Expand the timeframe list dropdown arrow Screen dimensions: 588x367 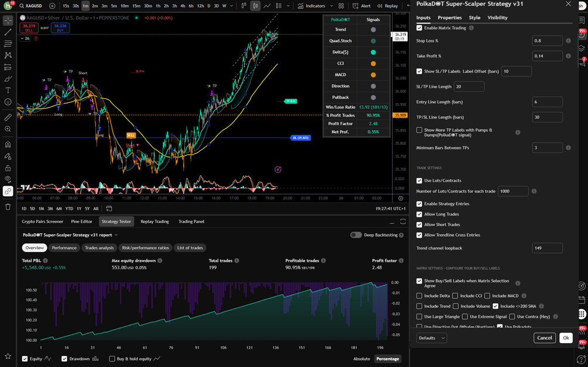point(231,6)
